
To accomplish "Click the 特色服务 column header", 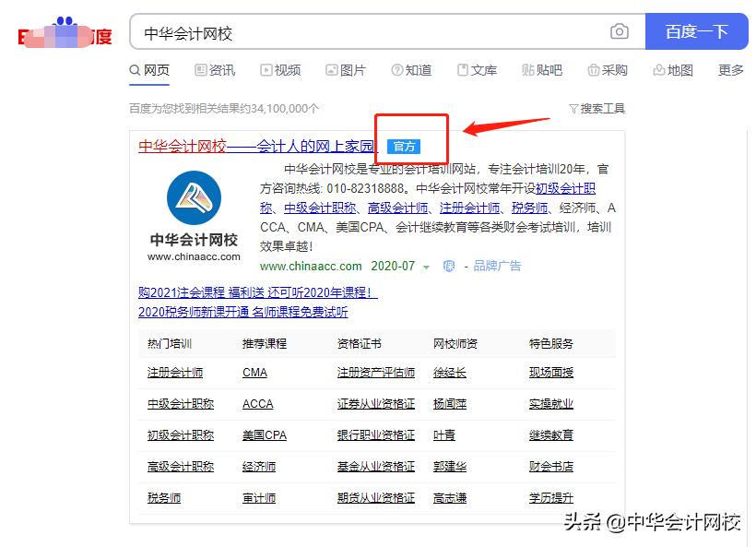I will tap(551, 344).
